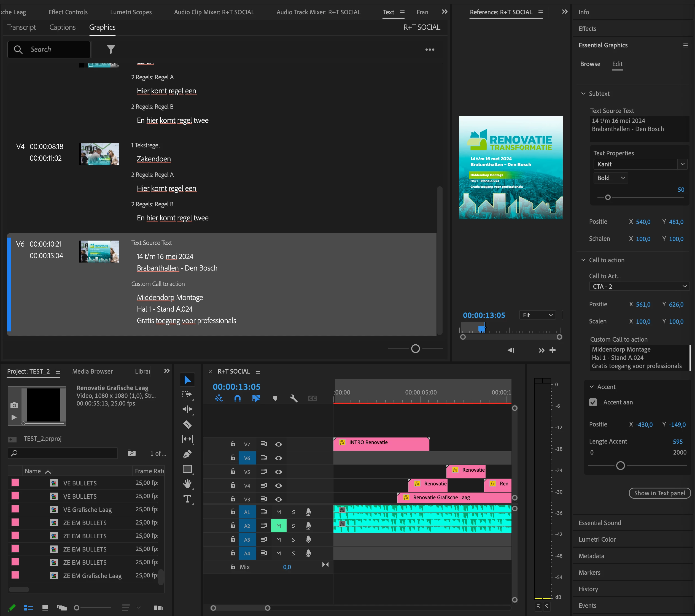695x616 pixels.
Task: Collapse the Subtext section
Action: 583,93
